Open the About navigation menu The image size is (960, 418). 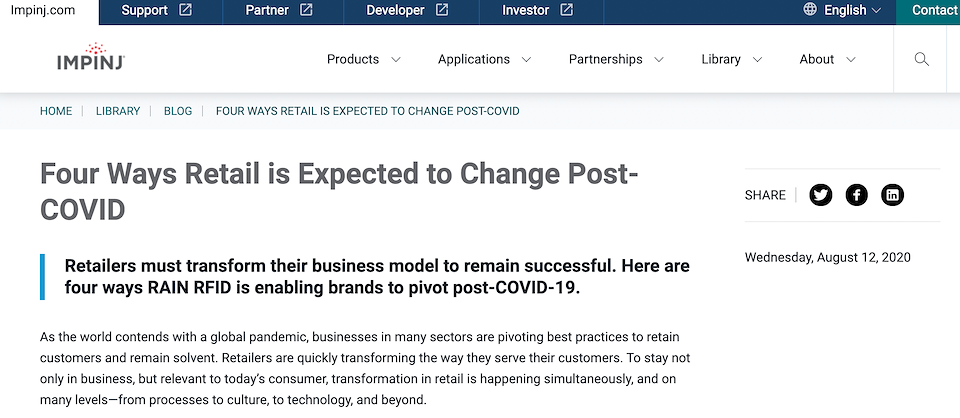tap(827, 59)
